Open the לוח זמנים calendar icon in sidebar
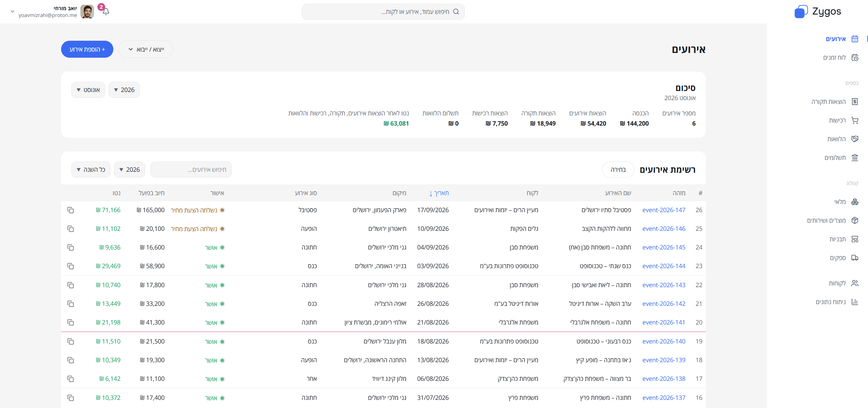Image resolution: width=868 pixels, height=408 pixels. pos(855,57)
